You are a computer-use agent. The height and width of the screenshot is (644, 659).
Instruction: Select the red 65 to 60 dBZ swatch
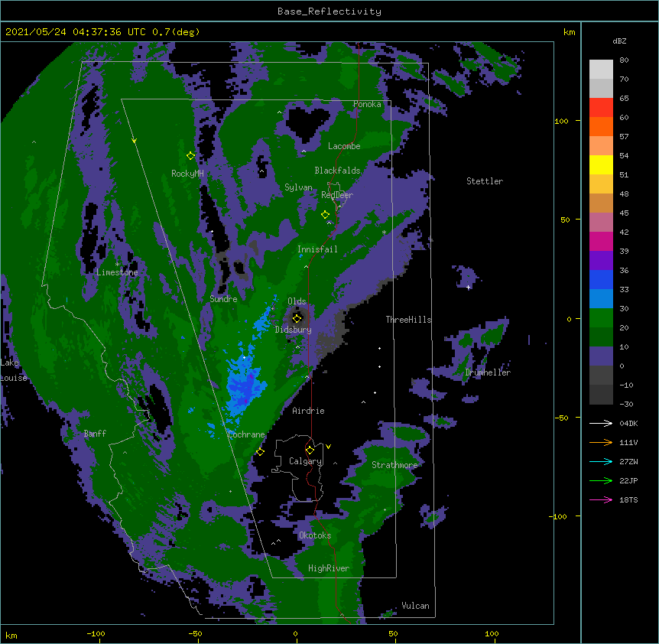[x=601, y=108]
